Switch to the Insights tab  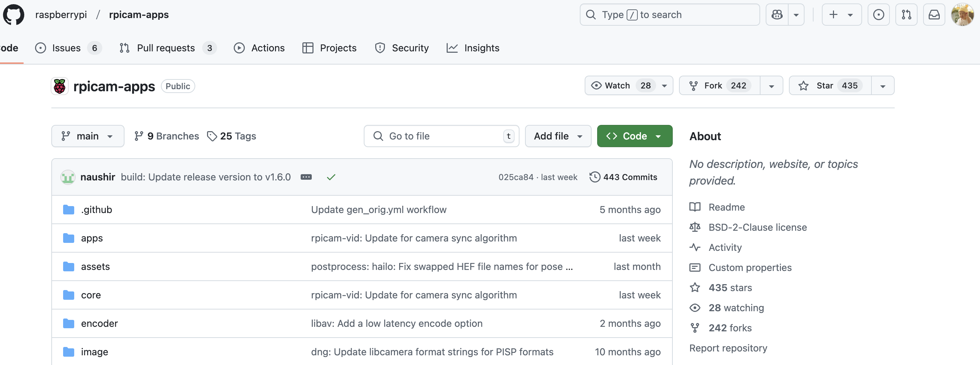[x=473, y=48]
